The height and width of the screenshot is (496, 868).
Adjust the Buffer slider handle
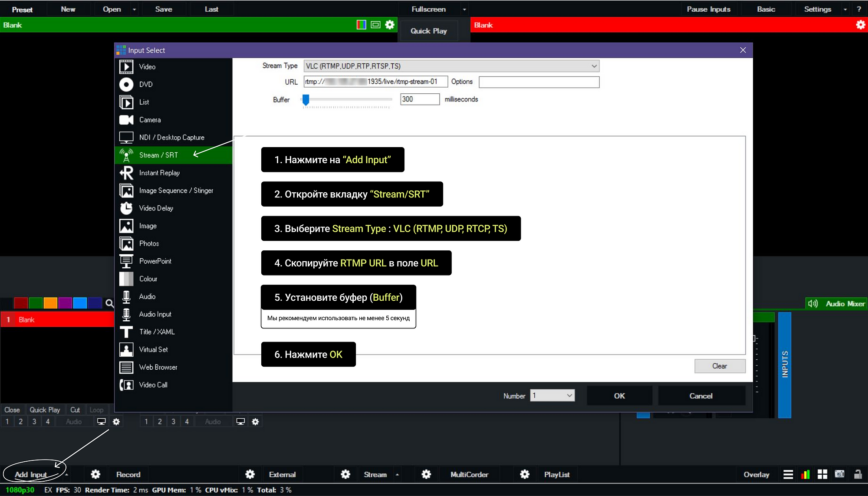306,100
